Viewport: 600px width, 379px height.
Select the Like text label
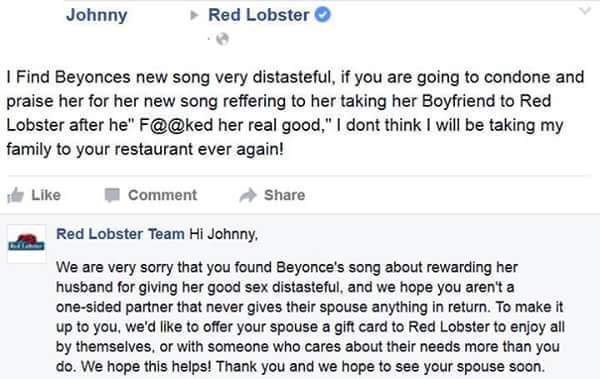point(46,195)
